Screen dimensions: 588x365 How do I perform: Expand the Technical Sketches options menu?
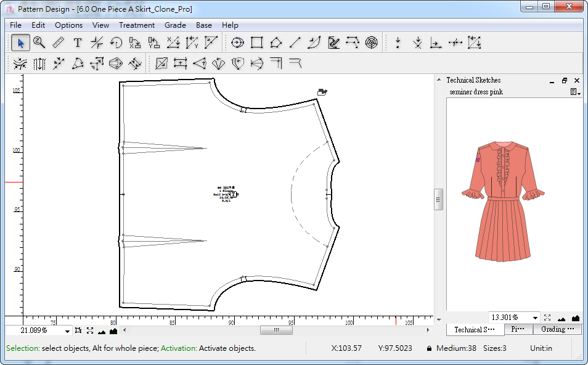click(x=576, y=92)
